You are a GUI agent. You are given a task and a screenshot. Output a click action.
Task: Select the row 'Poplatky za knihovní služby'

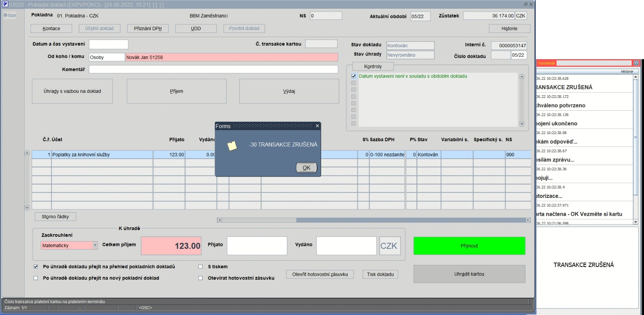pyautogui.click(x=102, y=155)
